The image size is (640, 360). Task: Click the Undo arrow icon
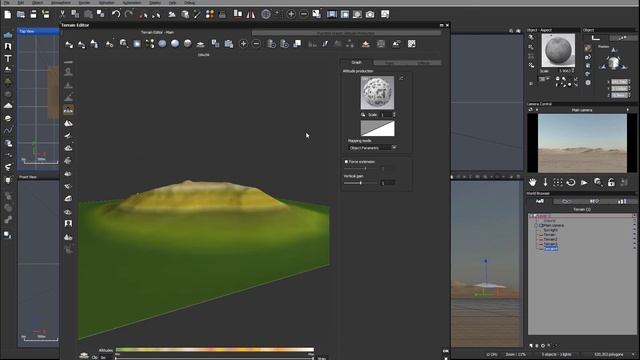pos(116,14)
